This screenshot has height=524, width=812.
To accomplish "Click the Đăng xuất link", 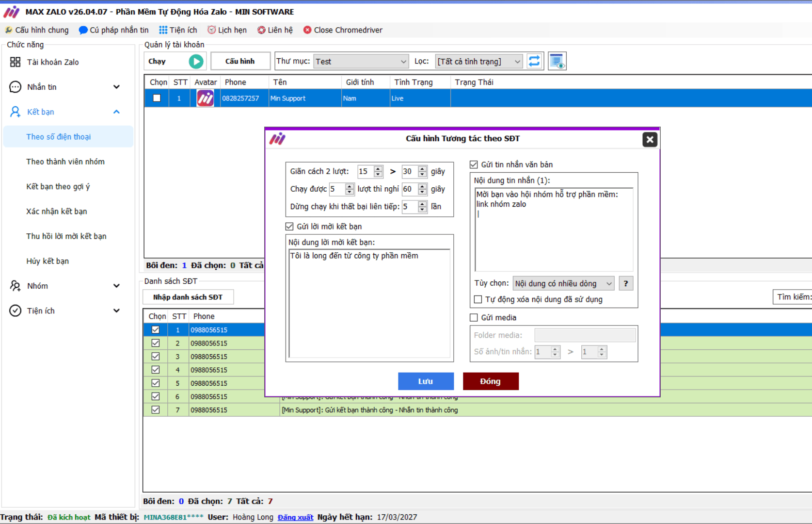I will [x=295, y=517].
